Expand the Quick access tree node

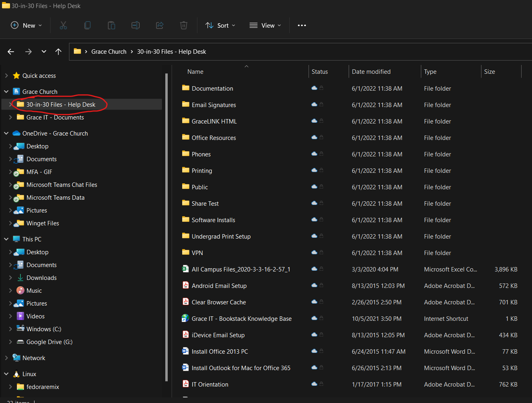6,75
